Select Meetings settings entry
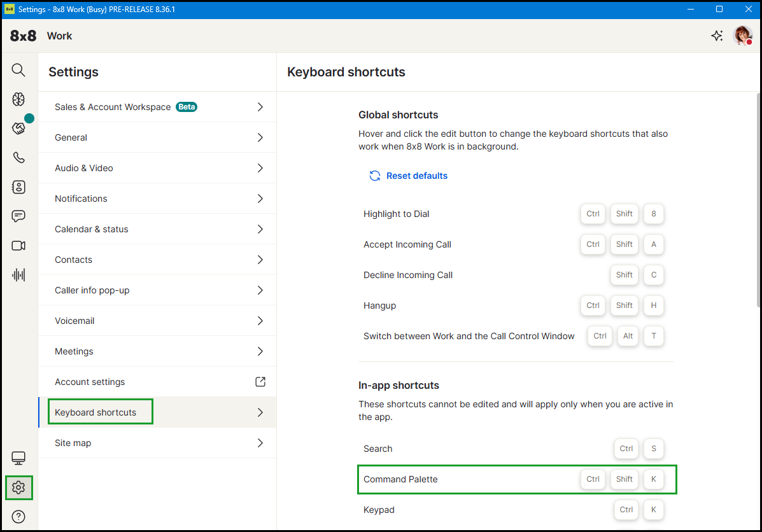The image size is (762, 532). 157,351
